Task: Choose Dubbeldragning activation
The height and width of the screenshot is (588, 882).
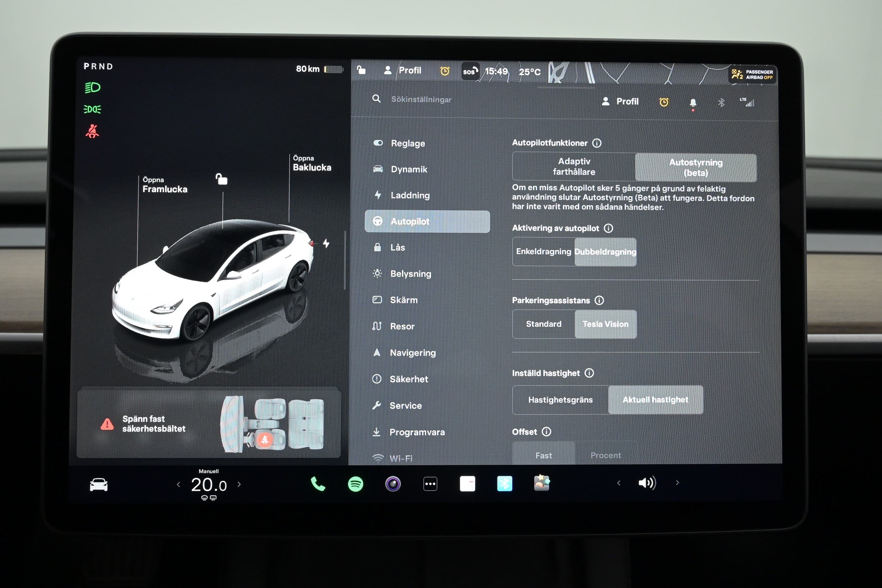Action: pos(605,252)
